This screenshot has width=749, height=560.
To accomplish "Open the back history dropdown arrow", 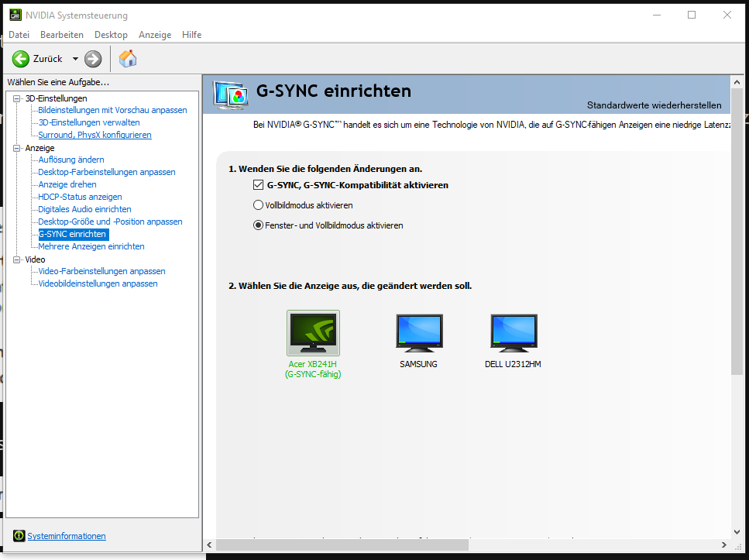I will 75,59.
